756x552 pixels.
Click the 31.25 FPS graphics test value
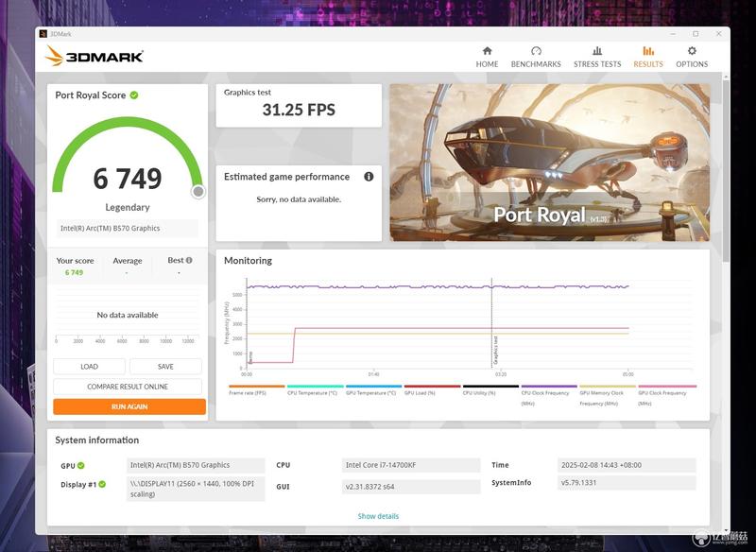click(x=299, y=110)
